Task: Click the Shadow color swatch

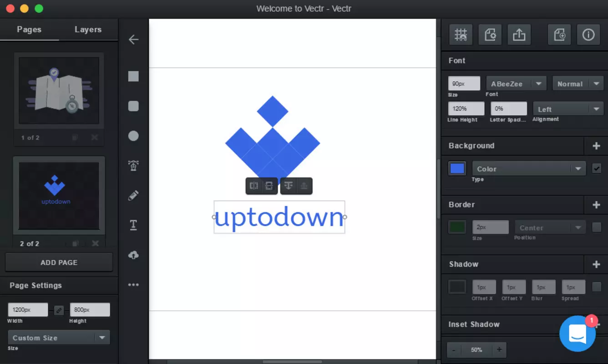Action: tap(457, 287)
